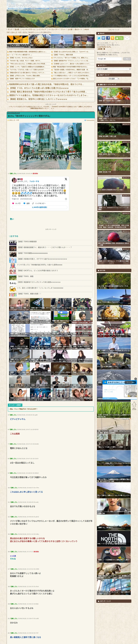Click the green Follow on feedly button
This screenshot has width=138, height=644.
coord(119,38)
